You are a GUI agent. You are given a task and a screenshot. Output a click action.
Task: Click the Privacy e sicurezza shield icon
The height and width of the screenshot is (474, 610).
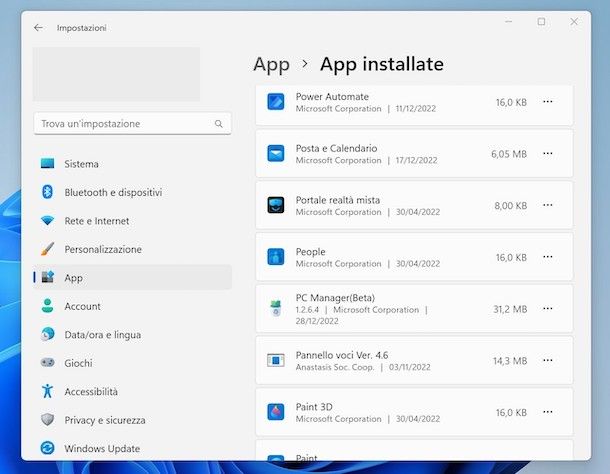pos(47,420)
